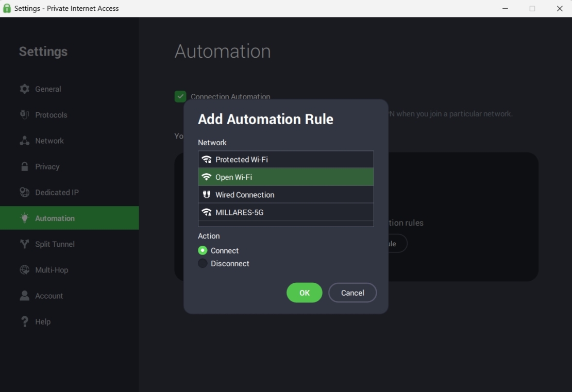The width and height of the screenshot is (572, 392).
Task: Click the Split Tunnel fork icon
Action: point(24,244)
